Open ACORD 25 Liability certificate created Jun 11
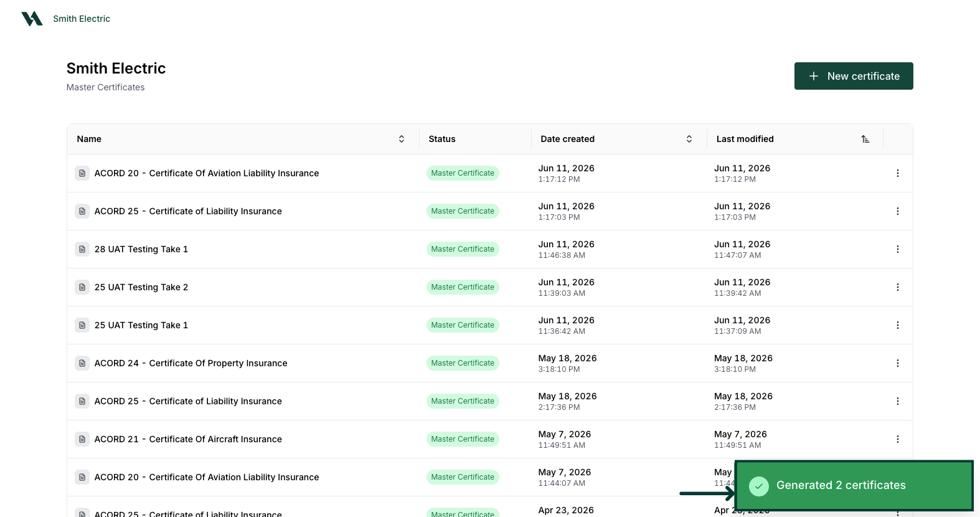The height and width of the screenshot is (517, 980). 188,211
